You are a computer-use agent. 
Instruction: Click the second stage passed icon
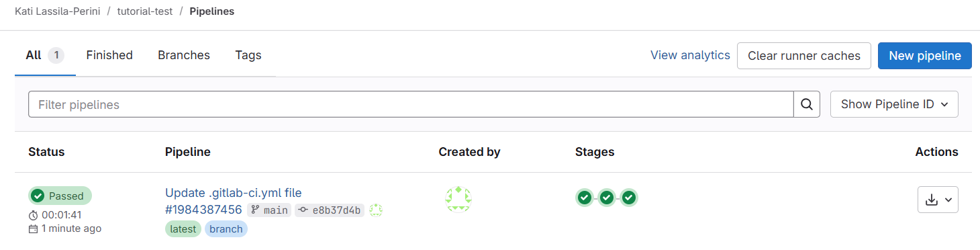tap(607, 198)
